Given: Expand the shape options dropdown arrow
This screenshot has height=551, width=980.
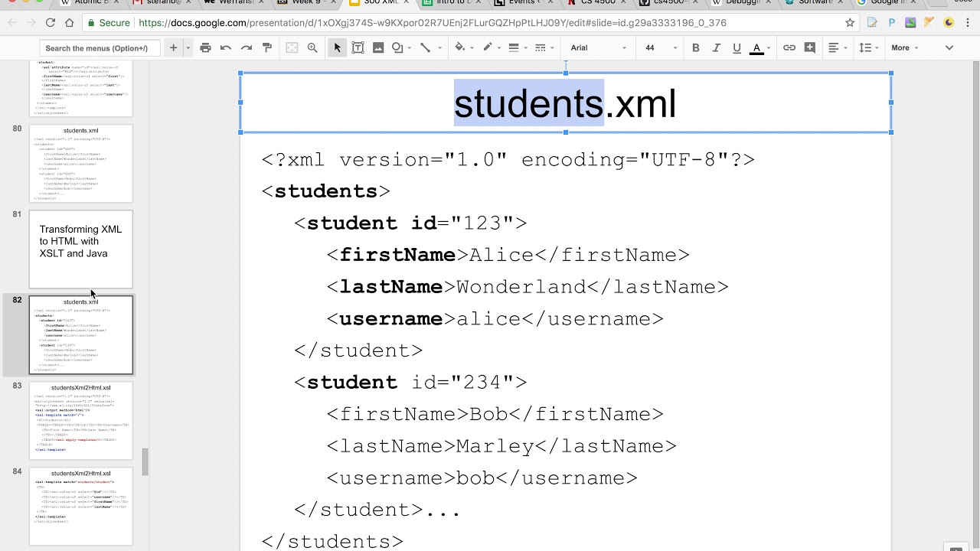Looking at the screenshot, I should click(x=410, y=47).
